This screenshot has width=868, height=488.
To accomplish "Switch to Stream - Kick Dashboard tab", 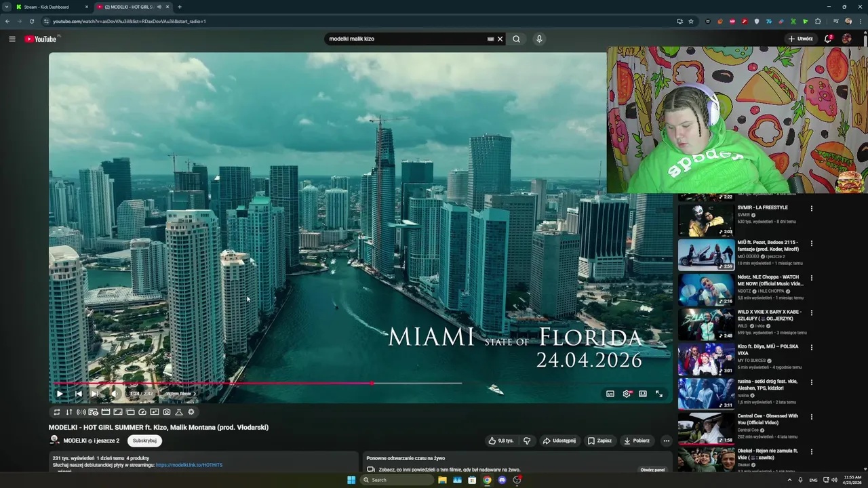I will click(x=52, y=7).
